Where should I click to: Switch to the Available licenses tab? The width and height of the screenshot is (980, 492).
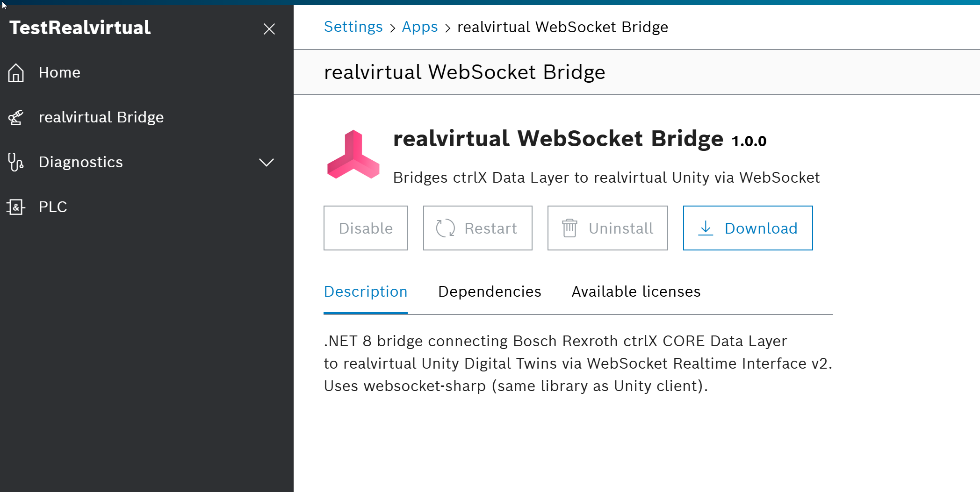pos(636,292)
